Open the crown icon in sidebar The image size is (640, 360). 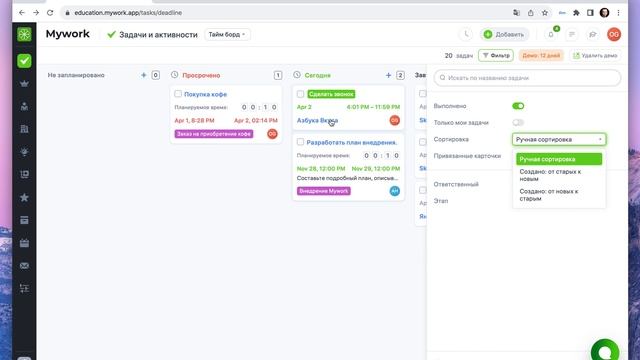pyautogui.click(x=24, y=84)
